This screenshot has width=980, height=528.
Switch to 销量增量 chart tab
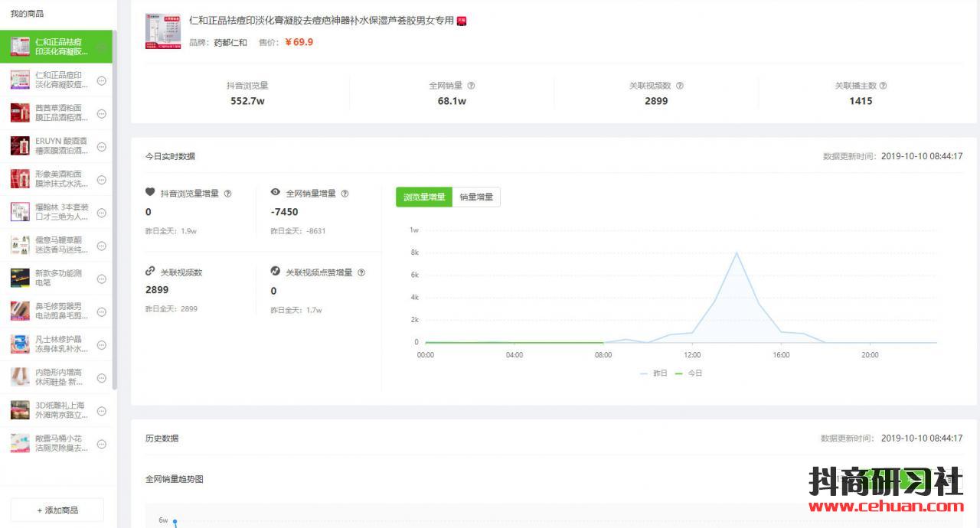coord(476,197)
